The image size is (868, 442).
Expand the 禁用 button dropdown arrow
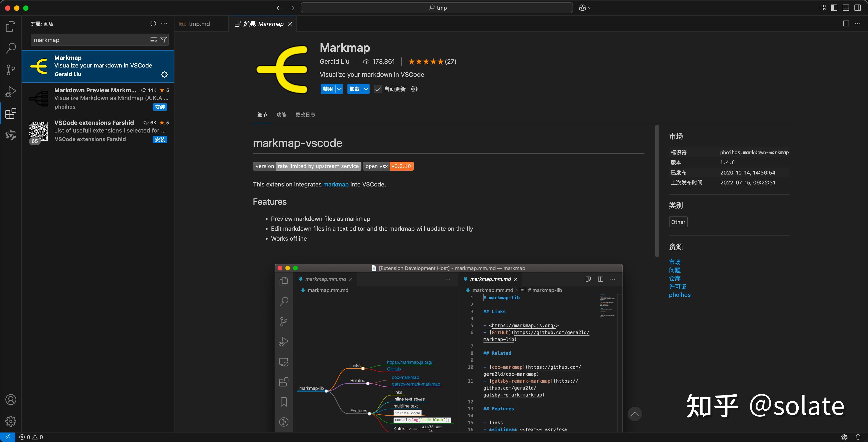click(x=339, y=89)
